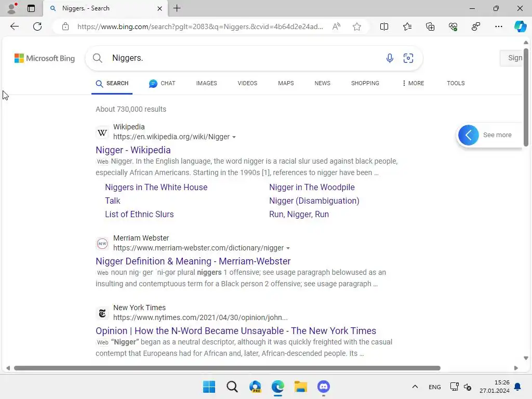The width and height of the screenshot is (532, 399).
Task: Expand the MORE search categories menu
Action: click(x=413, y=83)
